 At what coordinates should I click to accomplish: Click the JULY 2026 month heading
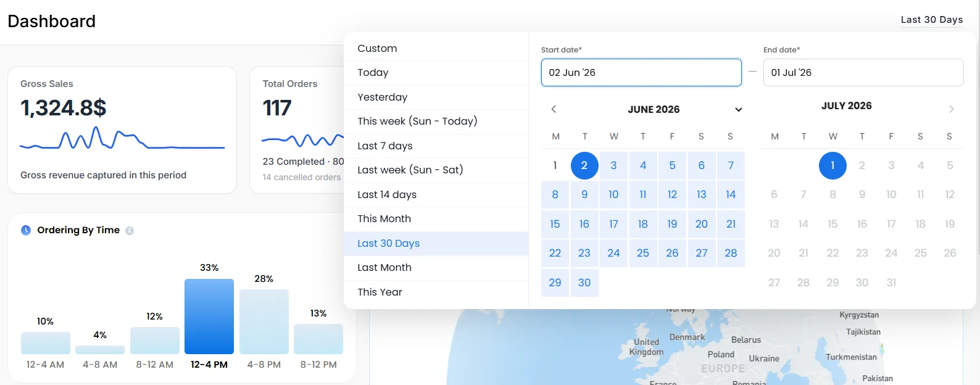pyautogui.click(x=846, y=106)
